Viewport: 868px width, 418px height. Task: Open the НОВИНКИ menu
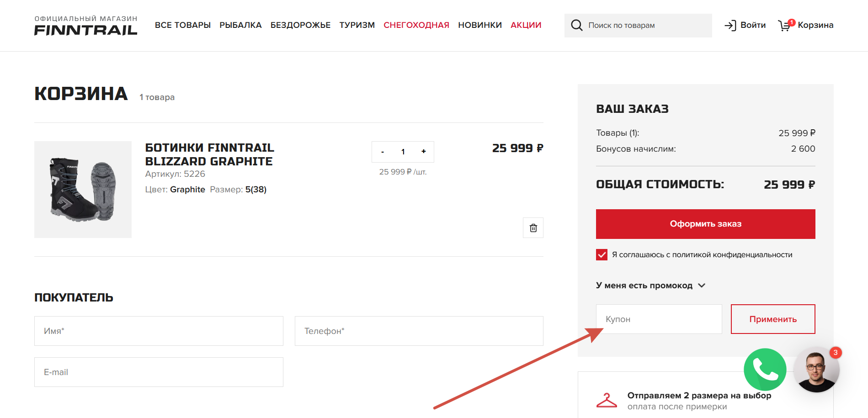click(x=480, y=25)
